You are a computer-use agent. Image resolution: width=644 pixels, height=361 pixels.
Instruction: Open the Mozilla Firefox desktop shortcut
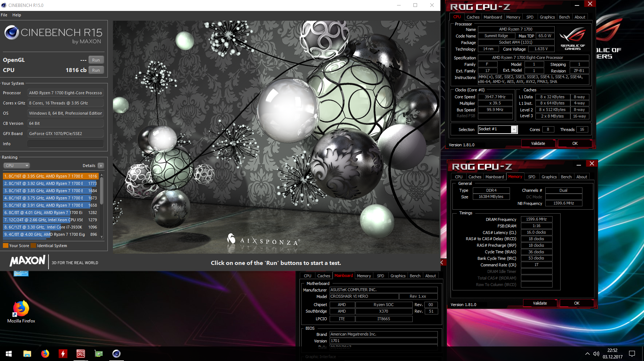click(21, 312)
